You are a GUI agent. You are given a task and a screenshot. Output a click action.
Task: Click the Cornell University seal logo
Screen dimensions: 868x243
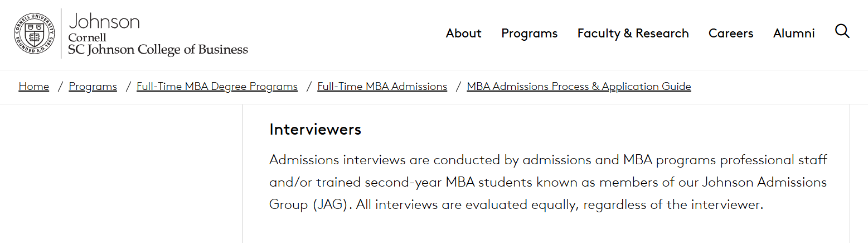(x=35, y=34)
